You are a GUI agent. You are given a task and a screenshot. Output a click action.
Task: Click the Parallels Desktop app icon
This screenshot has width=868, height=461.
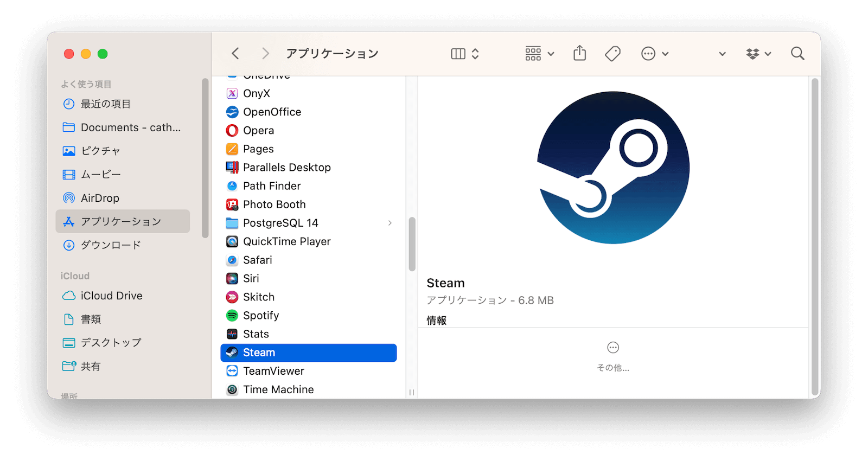tap(232, 167)
